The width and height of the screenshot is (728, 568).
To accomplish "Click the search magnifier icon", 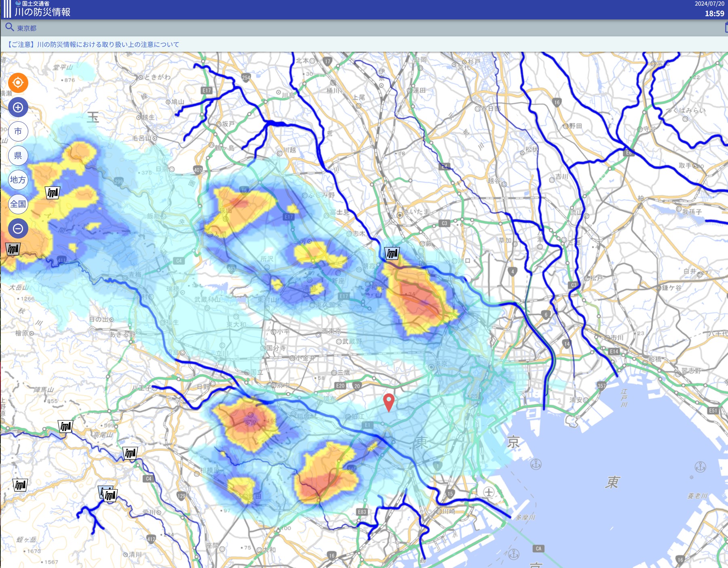I will pos(9,27).
